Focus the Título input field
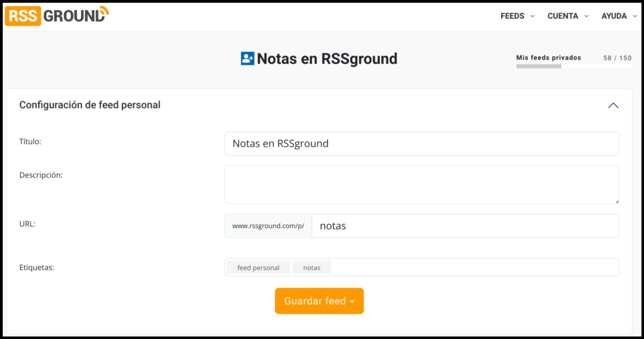This screenshot has height=339, width=644. [x=421, y=144]
